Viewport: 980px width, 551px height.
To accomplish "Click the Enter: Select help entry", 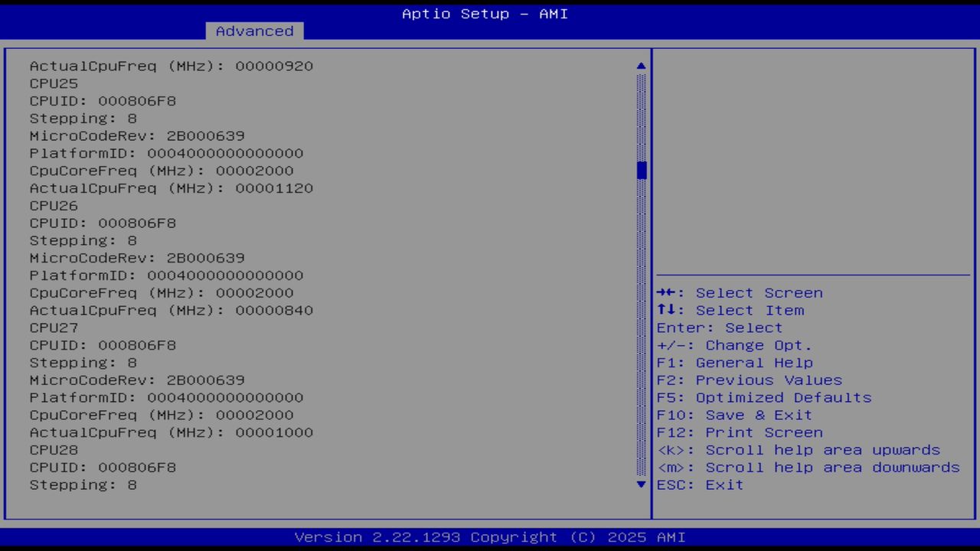I will click(x=719, y=328).
